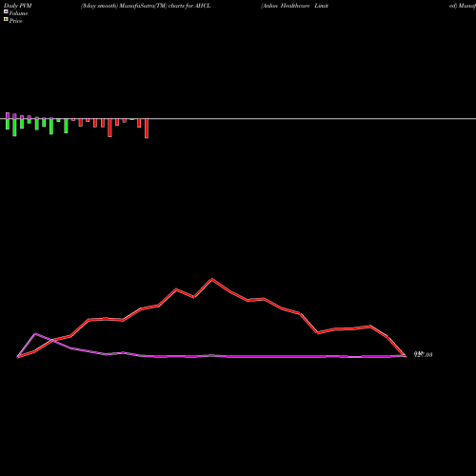Viewport: 476px width, 476px height.
Task: Click the 'Daily PVM' title text
Action: point(18,6)
